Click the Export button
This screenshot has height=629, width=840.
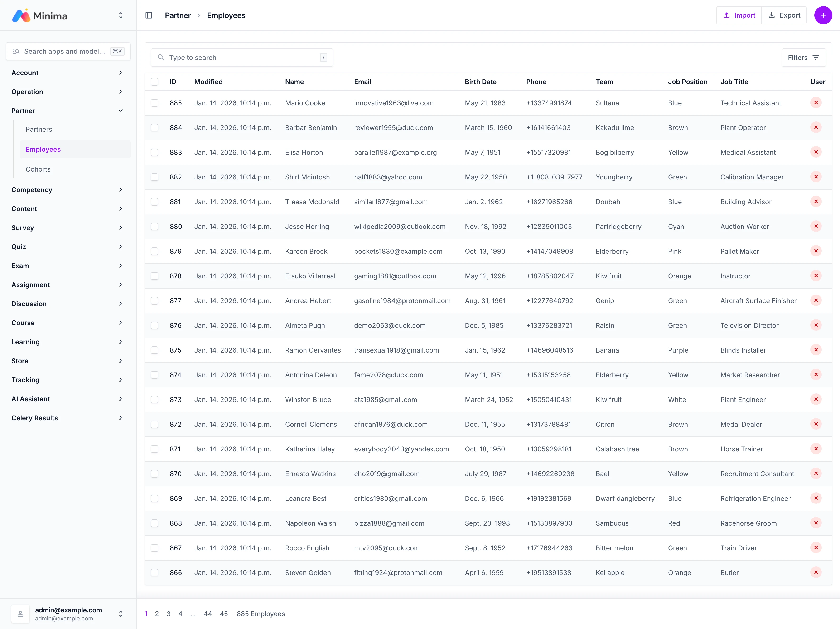[784, 15]
